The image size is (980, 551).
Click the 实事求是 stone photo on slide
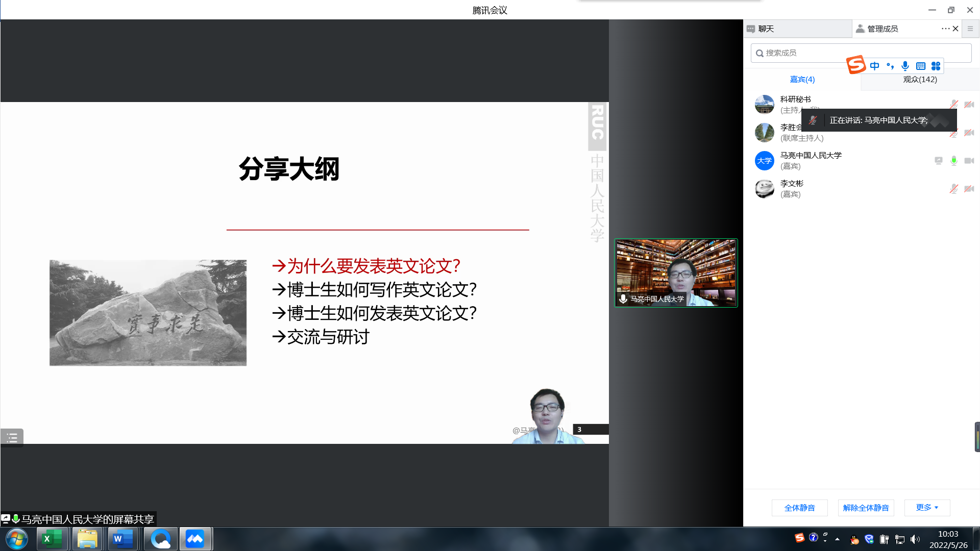[x=148, y=313]
